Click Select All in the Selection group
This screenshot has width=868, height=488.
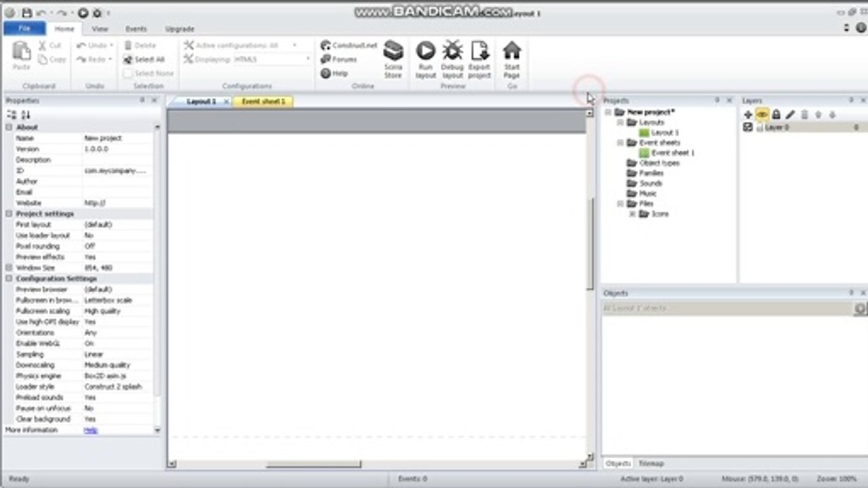tap(144, 59)
